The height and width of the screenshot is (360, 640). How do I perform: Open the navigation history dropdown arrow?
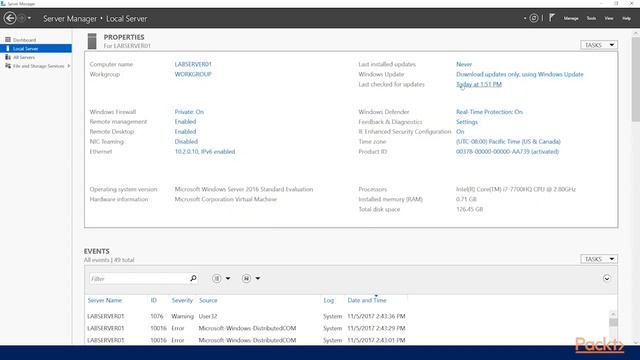pyautogui.click(x=29, y=18)
